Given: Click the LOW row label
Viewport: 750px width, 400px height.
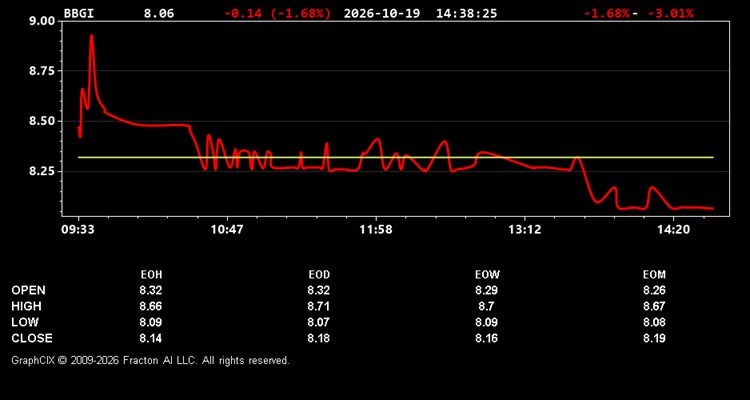Looking at the screenshot, I should tap(25, 322).
